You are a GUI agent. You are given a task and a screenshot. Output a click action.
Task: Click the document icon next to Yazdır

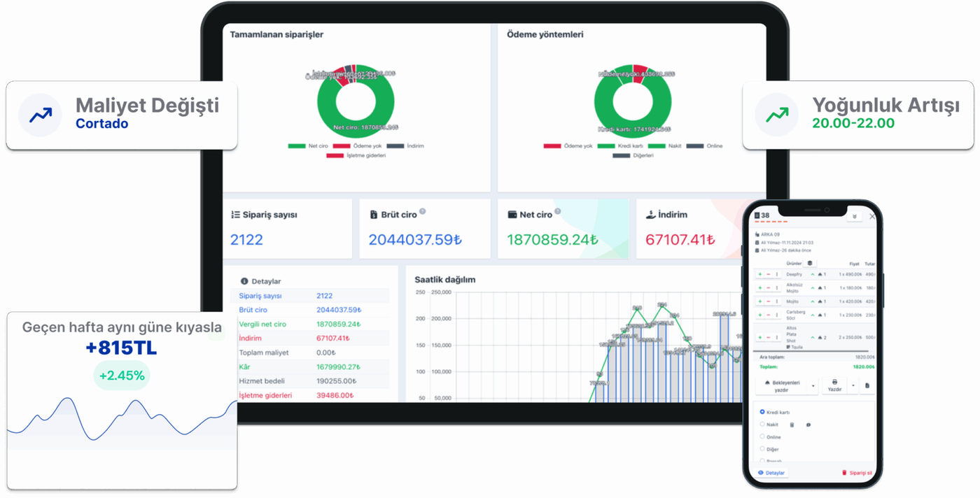[x=867, y=385]
